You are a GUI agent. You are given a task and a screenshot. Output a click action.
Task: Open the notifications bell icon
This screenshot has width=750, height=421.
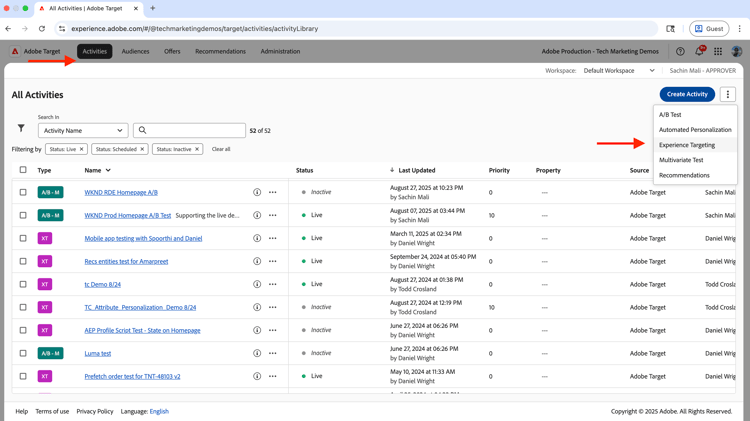coord(699,51)
